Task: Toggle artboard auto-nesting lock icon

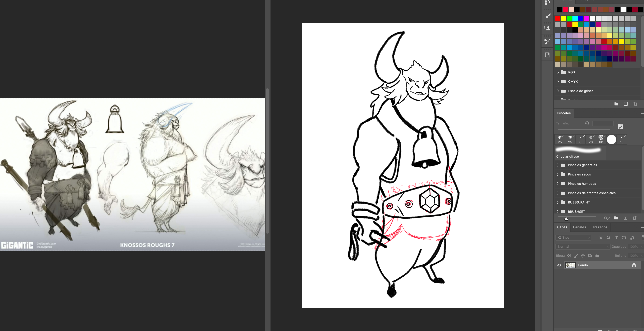Action: click(590, 256)
